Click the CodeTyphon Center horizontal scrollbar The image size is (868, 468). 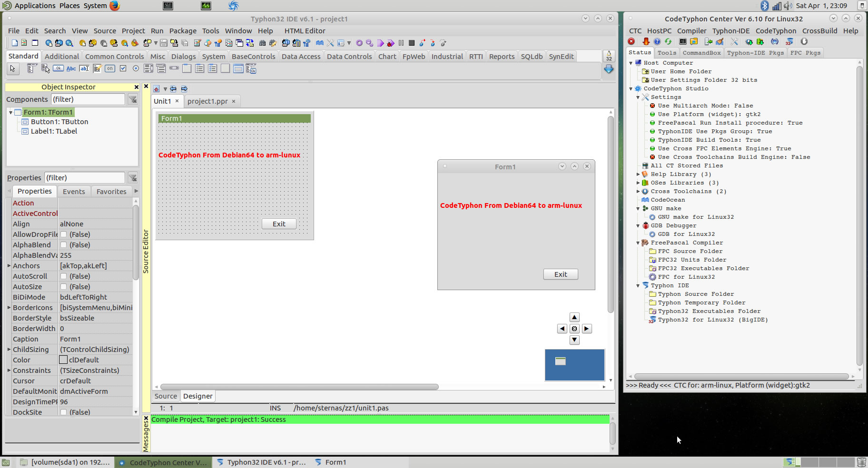[x=741, y=376]
